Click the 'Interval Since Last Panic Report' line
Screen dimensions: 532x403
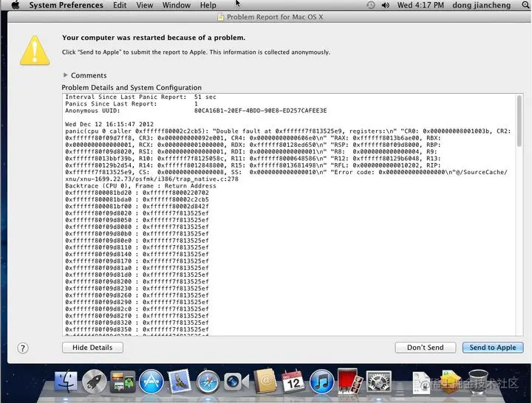tap(140, 97)
